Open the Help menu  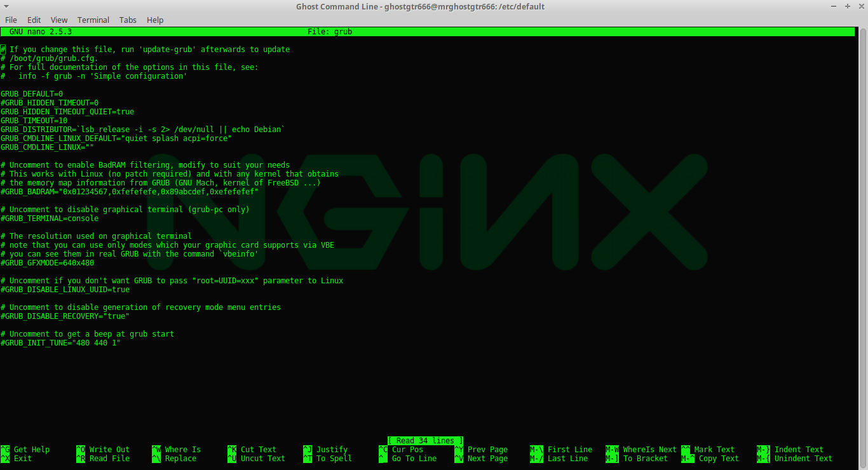pyautogui.click(x=155, y=20)
